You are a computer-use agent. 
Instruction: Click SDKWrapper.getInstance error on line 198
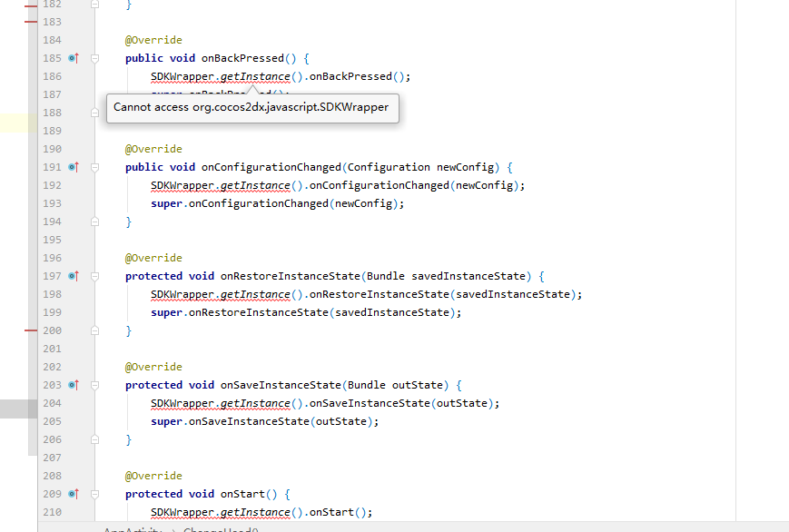click(221, 294)
